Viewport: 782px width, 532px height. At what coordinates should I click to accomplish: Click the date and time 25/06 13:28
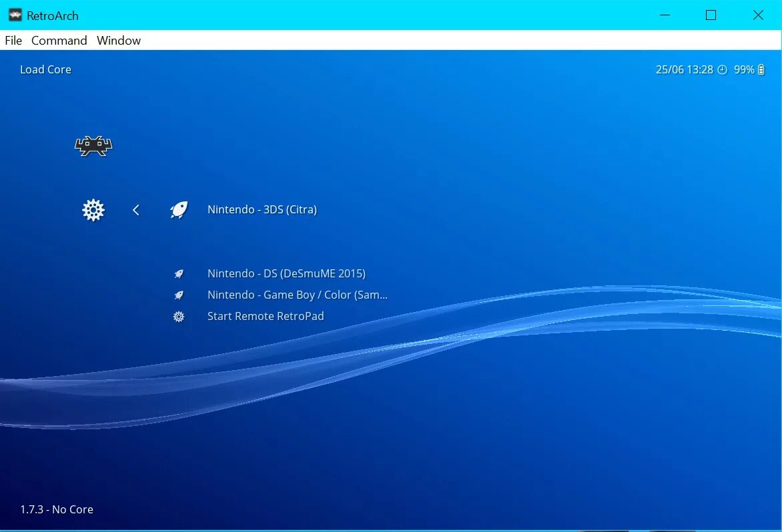point(685,70)
